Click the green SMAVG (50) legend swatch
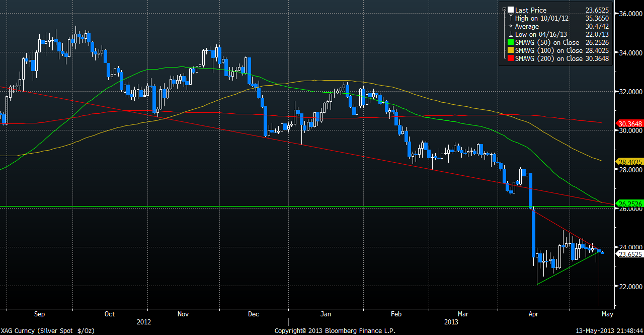This screenshot has height=335, width=644. [x=510, y=43]
